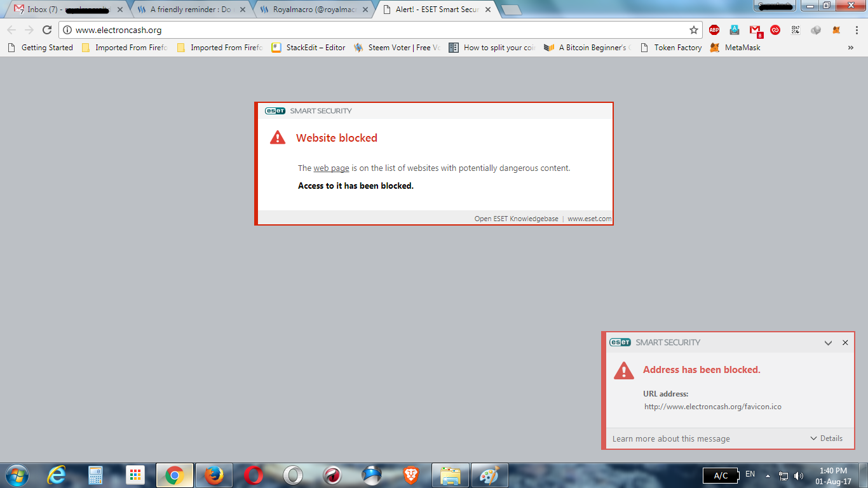
Task: Close the ESET notification popup
Action: pos(845,342)
